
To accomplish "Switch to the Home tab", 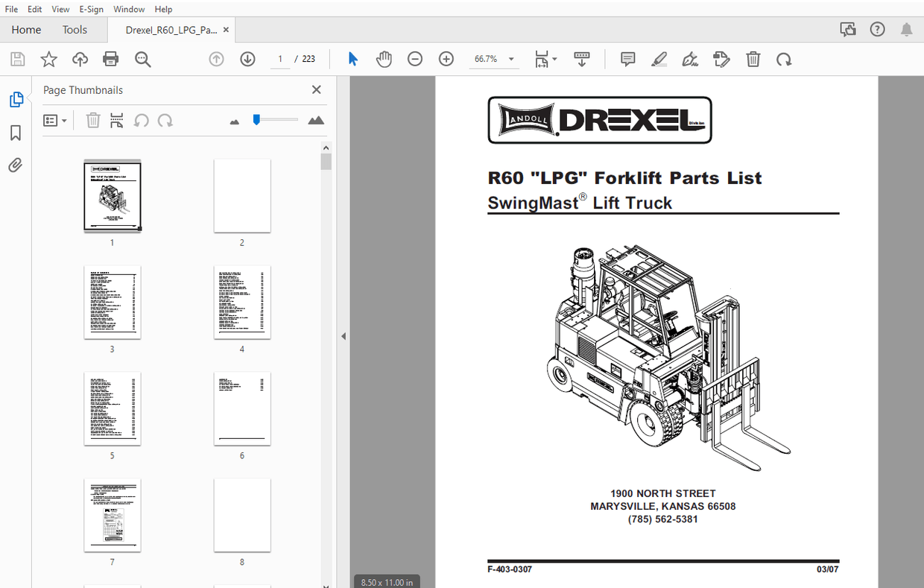I will point(26,29).
